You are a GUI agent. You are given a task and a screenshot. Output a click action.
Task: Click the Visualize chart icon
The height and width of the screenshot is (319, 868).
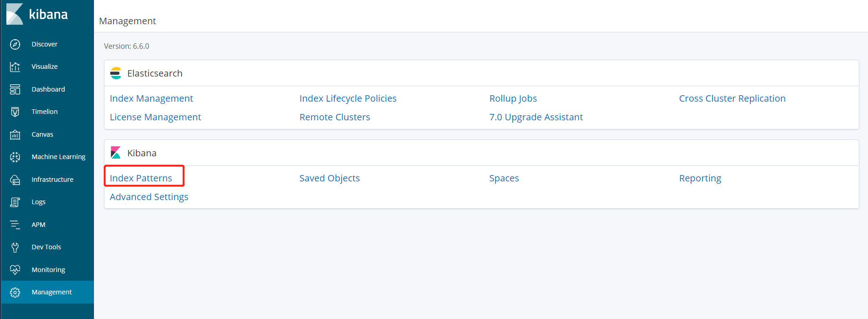point(15,67)
